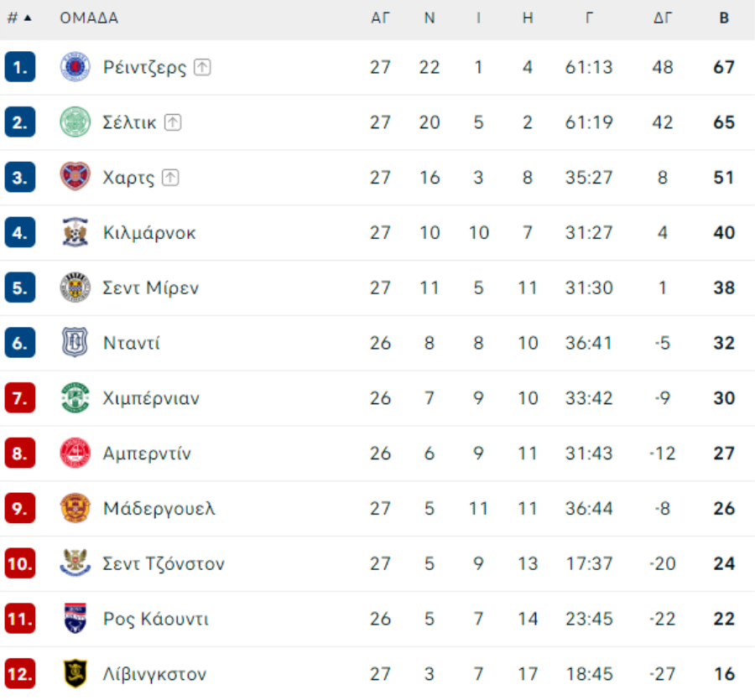Sort by the ΔΓ goal difference header
Image resolution: width=755 pixels, height=700 pixels.
(x=663, y=18)
